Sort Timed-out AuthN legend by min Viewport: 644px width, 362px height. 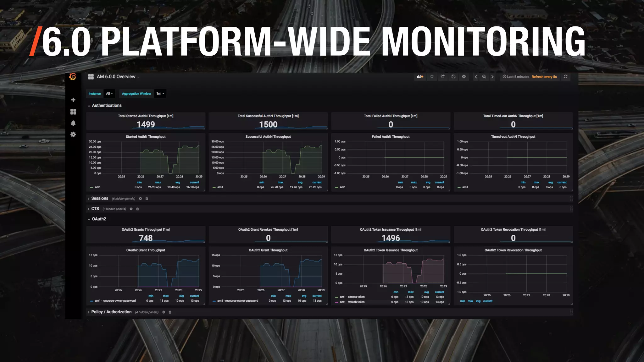[x=523, y=182]
